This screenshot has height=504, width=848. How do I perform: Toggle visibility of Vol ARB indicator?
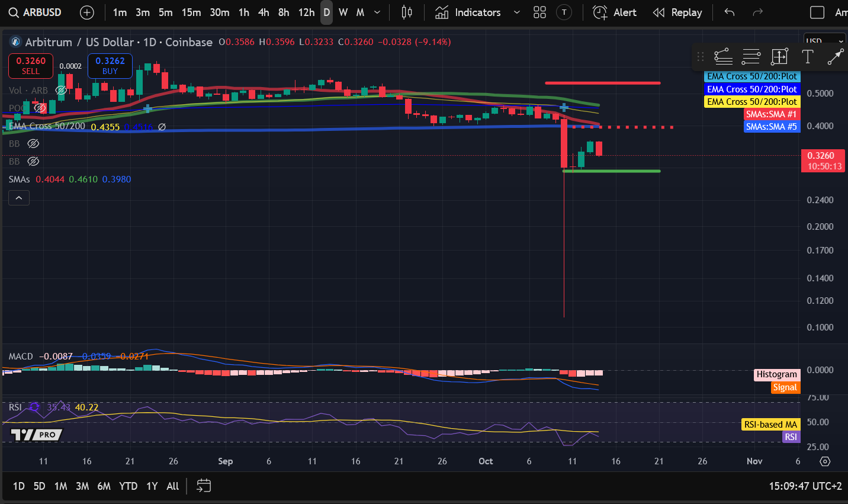coord(60,90)
